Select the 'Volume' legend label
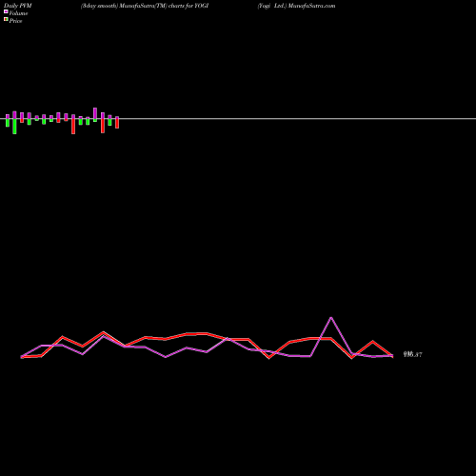The height and width of the screenshot is (476, 476). [18, 13]
